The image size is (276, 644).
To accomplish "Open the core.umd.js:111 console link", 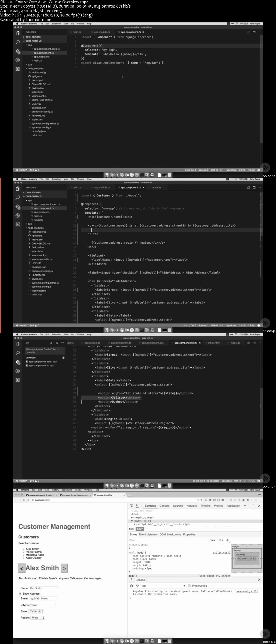I will [x=247, y=591].
